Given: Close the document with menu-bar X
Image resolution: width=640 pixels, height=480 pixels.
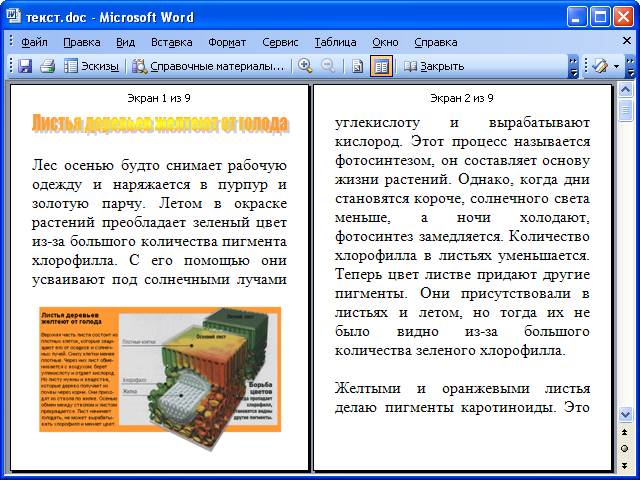Looking at the screenshot, I should [x=627, y=40].
